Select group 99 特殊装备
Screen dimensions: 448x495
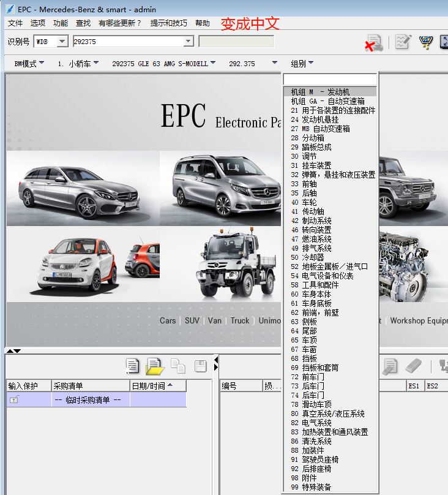[x=330, y=487]
